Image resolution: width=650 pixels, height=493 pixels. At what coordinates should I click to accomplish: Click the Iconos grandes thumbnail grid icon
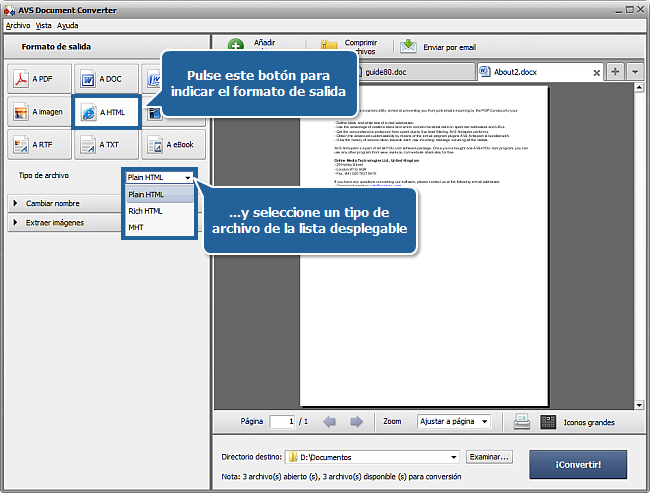pos(548,422)
